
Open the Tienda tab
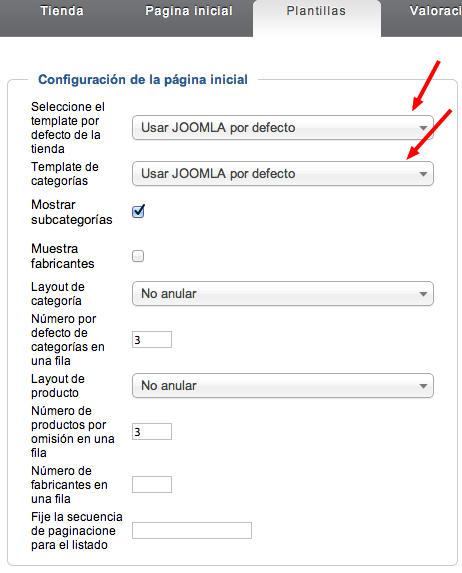coord(62,11)
